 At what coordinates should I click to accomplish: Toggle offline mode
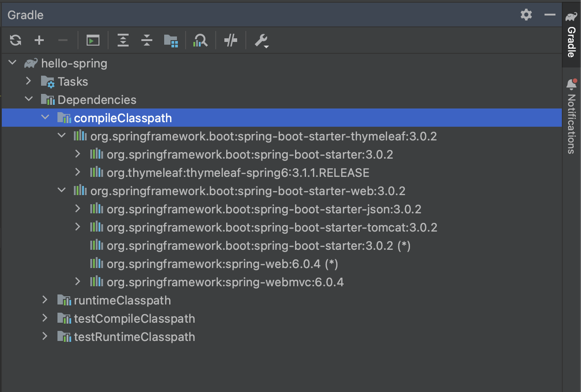231,41
